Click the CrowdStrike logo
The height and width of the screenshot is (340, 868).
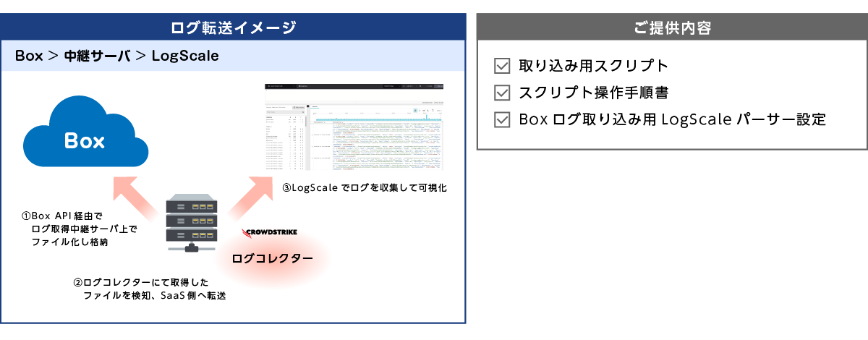tap(271, 233)
